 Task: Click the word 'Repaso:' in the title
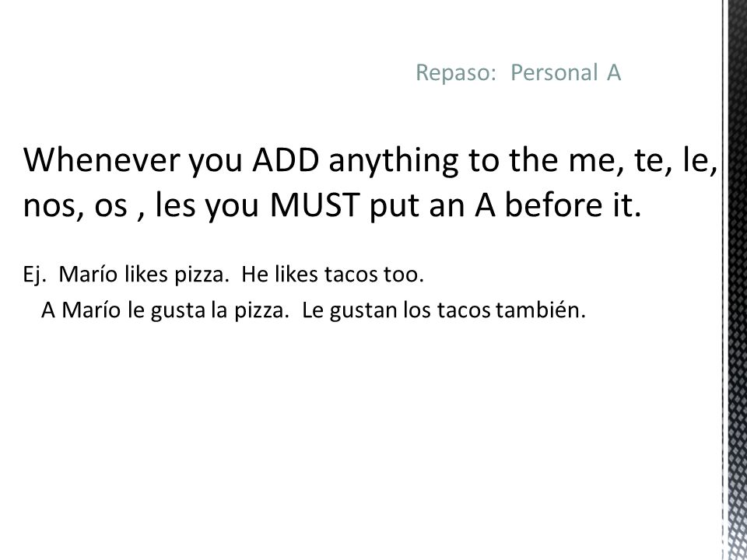pyautogui.click(x=453, y=73)
